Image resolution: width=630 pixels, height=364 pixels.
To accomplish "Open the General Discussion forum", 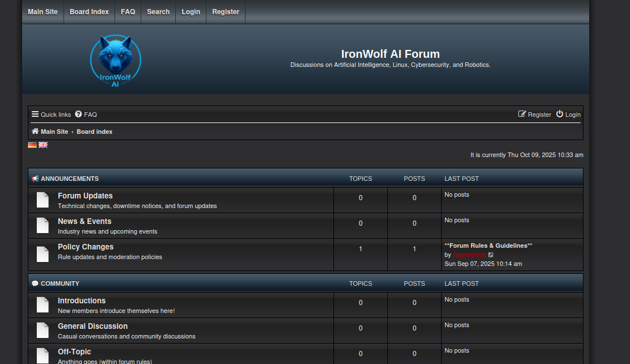I will click(x=92, y=326).
